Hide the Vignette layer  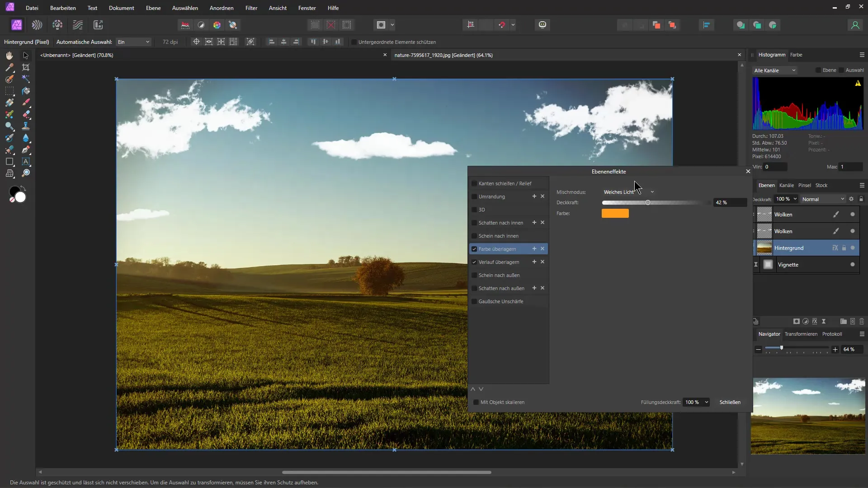853,265
